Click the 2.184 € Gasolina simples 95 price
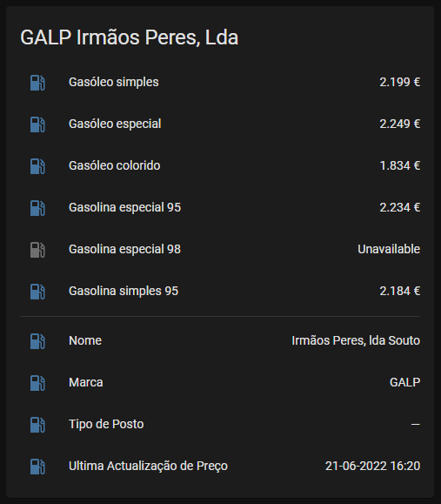Viewport: 441px width, 504px height. (x=400, y=292)
